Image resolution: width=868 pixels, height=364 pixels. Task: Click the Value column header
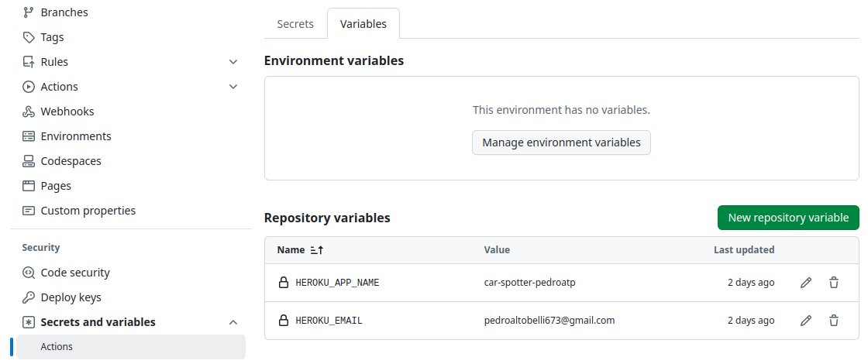coord(497,250)
